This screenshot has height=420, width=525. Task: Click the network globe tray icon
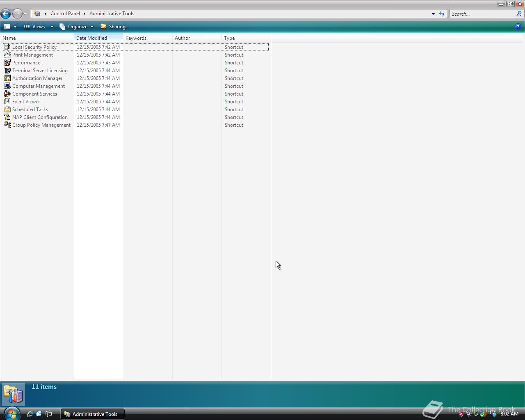(x=493, y=414)
